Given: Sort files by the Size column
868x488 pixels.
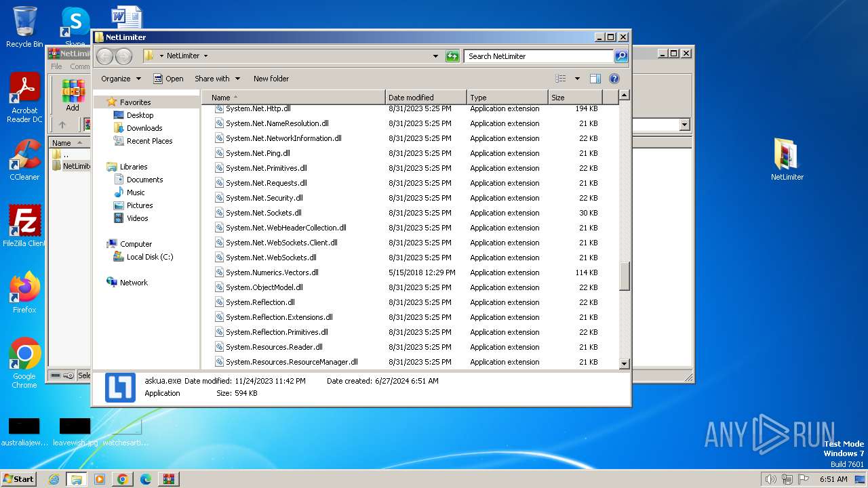Looking at the screenshot, I should (x=575, y=98).
